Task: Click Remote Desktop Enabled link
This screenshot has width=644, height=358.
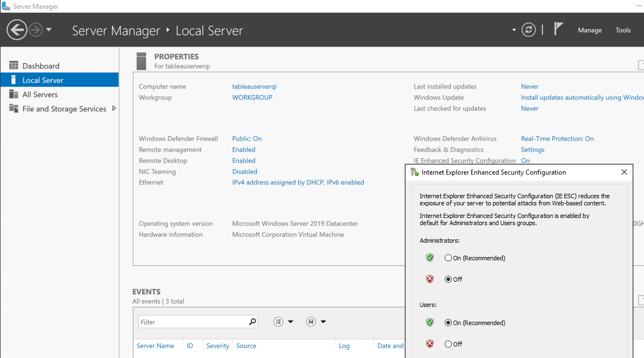Action: (x=244, y=160)
